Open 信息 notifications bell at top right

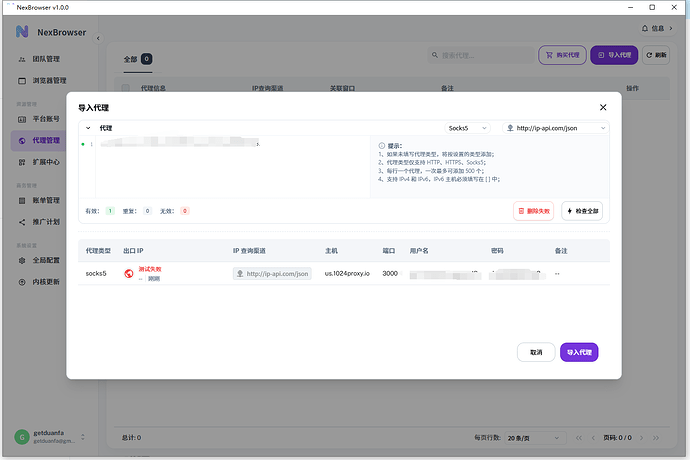(x=657, y=29)
